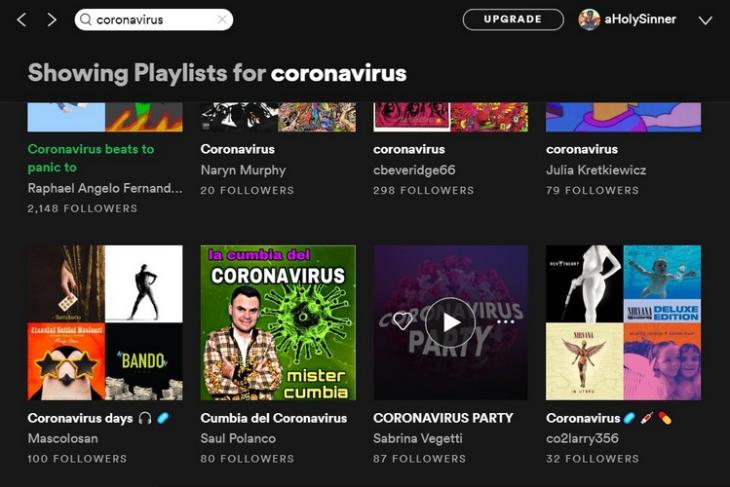Visit co2larry356 profile
The height and width of the screenshot is (487, 730).
click(582, 439)
